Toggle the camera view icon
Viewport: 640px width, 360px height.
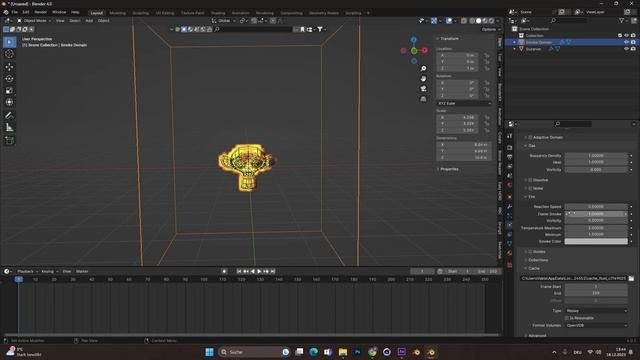click(423, 89)
